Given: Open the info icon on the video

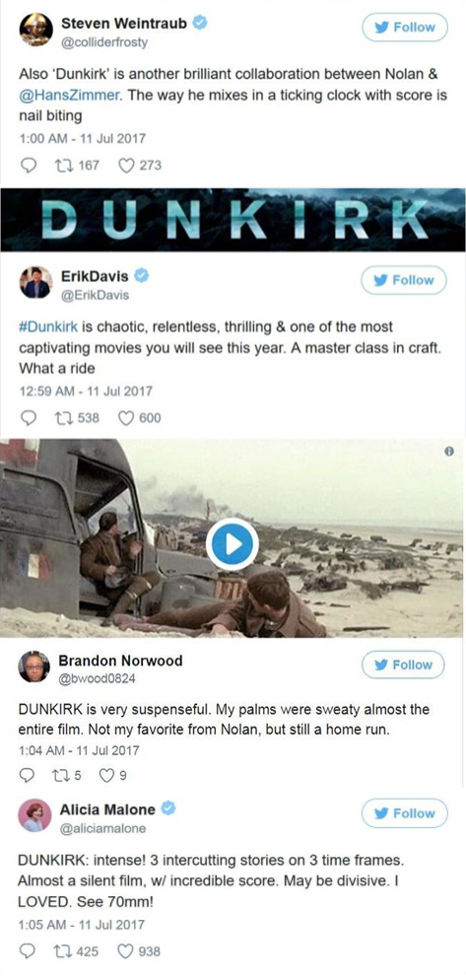Looking at the screenshot, I should (x=449, y=451).
